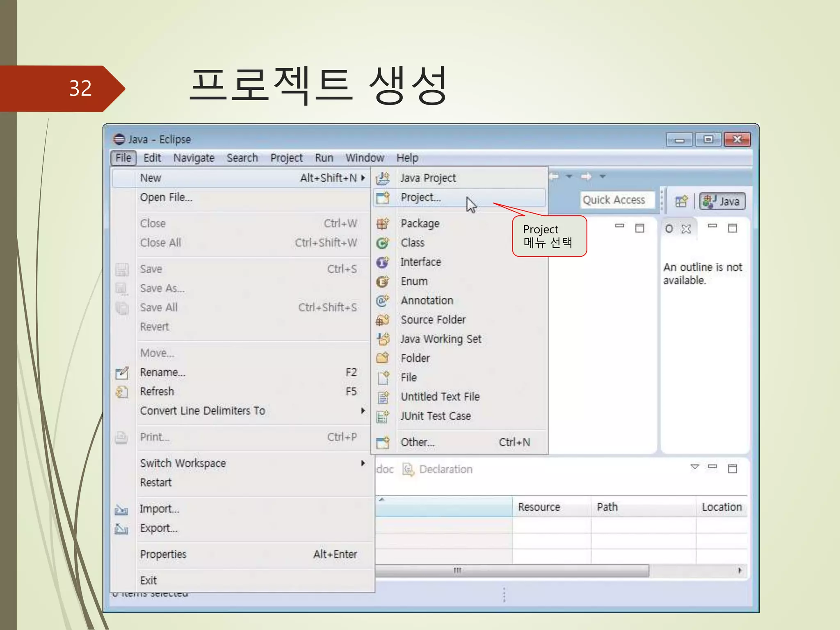Click the Open Perspective icon

coord(681,201)
